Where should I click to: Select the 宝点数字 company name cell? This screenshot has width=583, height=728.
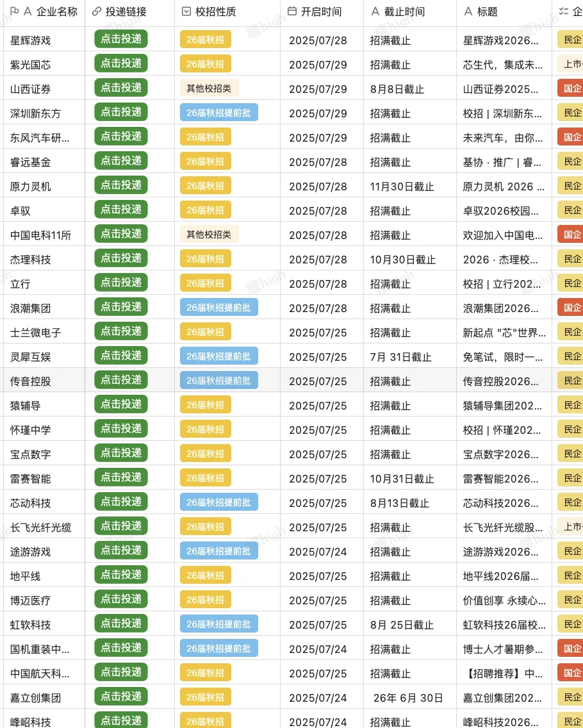(43, 454)
